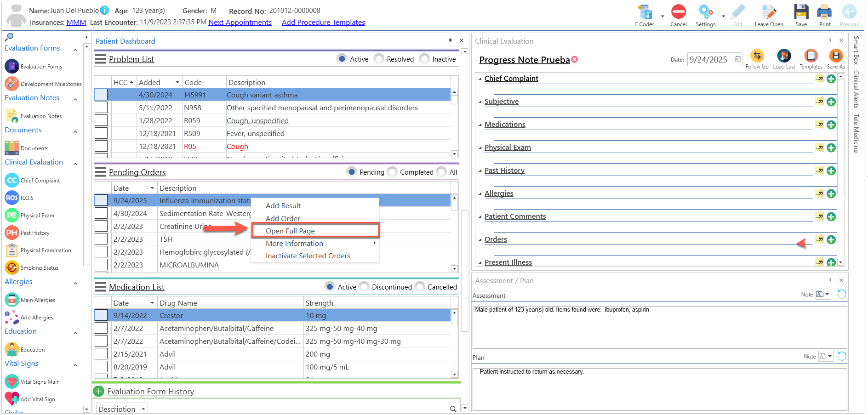Check the box for Advil 200 mg row
This screenshot has height=415, width=868.
(101, 354)
